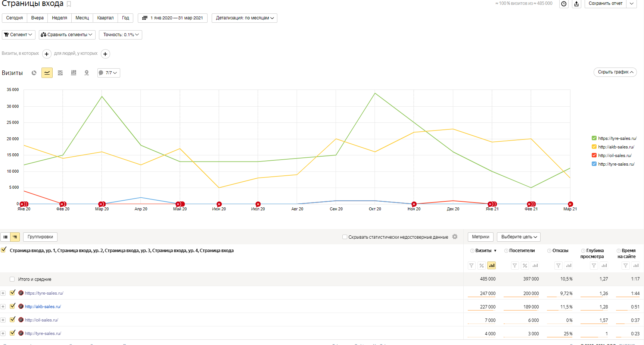Click filter icon under Глубина просмотра column
The image size is (644, 345).
coord(594,266)
